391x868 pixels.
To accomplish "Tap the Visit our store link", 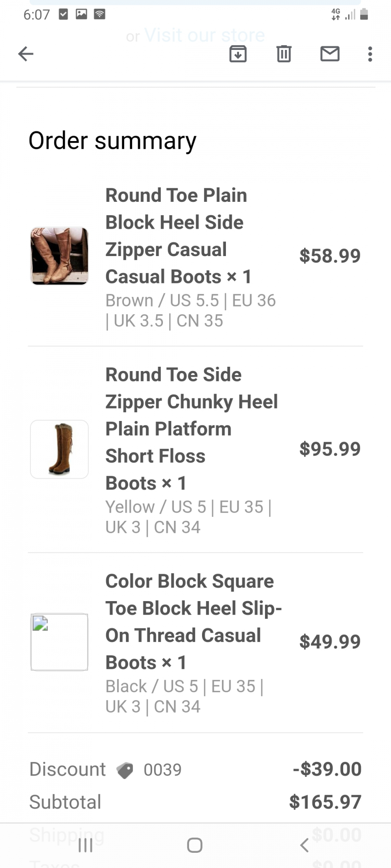I will [205, 35].
